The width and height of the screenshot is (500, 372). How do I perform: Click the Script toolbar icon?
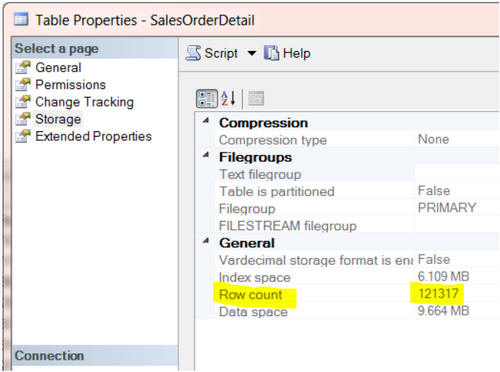193,53
